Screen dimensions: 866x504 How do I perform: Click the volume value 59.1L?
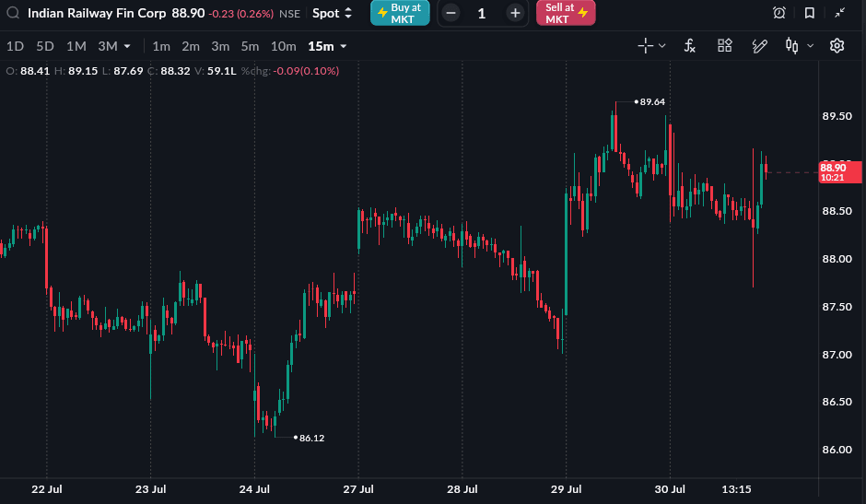(221, 71)
